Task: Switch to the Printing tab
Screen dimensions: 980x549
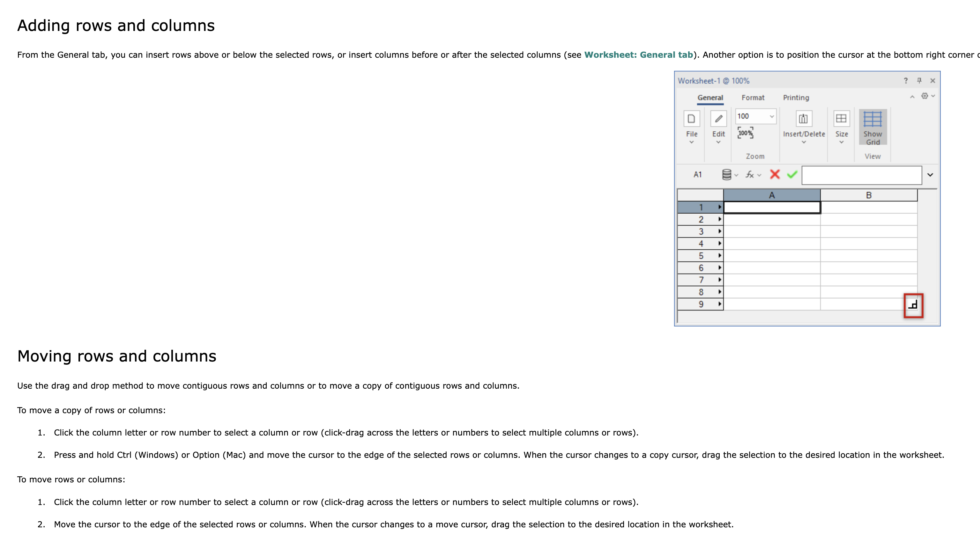Action: point(796,98)
